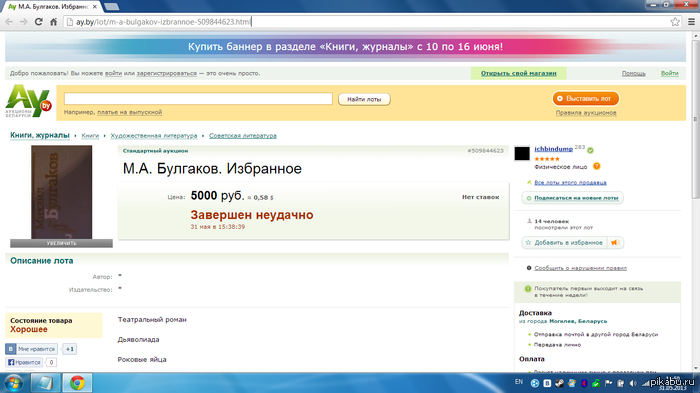Click the volume icon in system tray
Viewport: 700px width, 393px height.
tap(633, 383)
